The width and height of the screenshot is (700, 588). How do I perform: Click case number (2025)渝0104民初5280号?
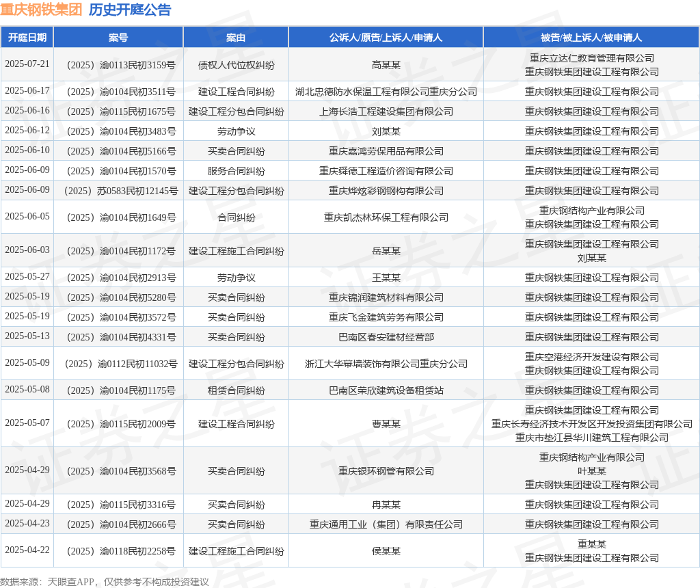click(x=120, y=298)
